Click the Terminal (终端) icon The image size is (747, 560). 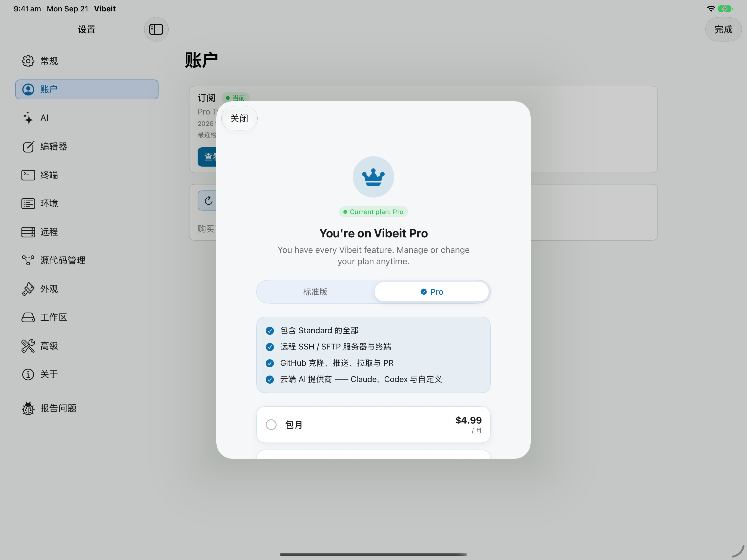coord(28,175)
